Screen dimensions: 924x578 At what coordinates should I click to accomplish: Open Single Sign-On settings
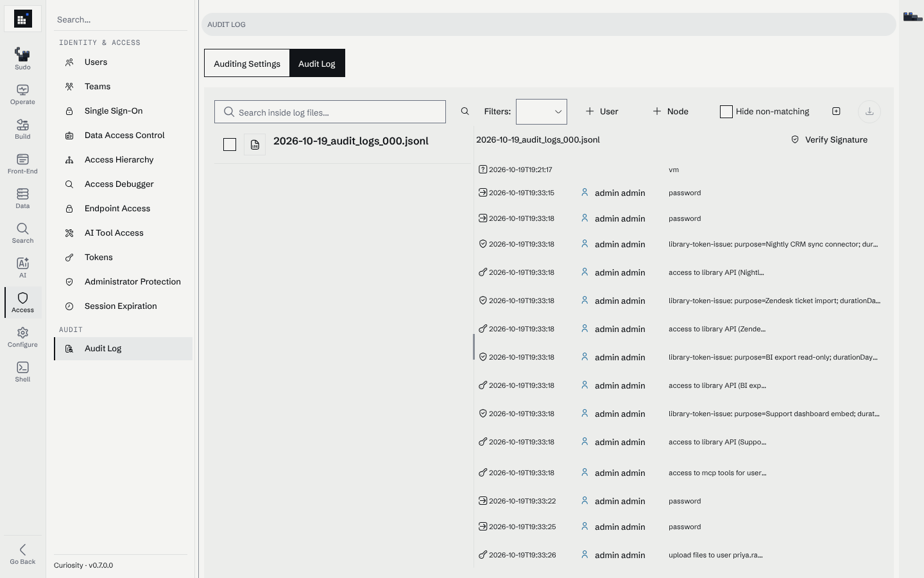click(123, 111)
